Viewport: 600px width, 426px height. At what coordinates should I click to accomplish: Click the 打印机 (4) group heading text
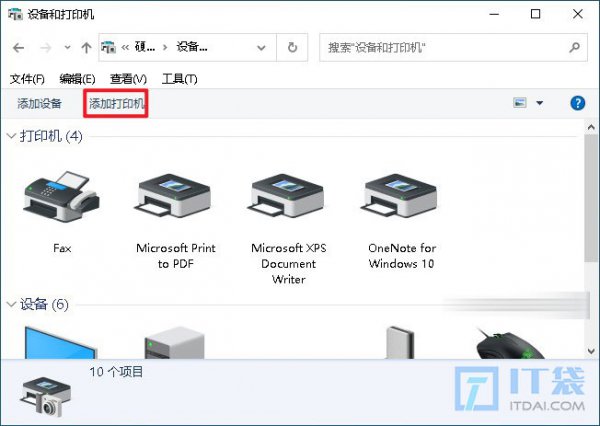51,136
